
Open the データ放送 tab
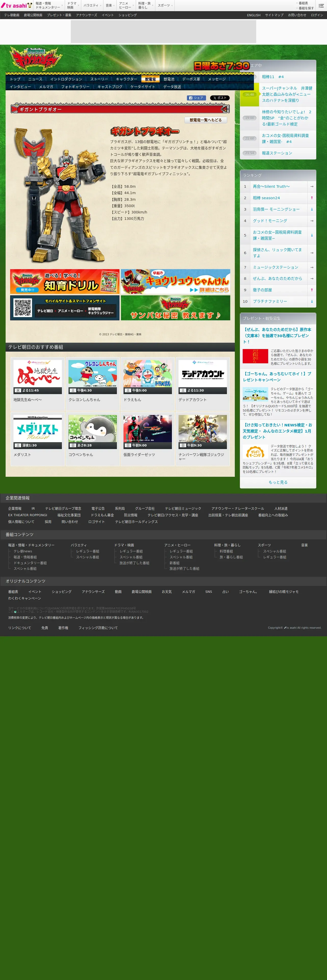[x=172, y=87]
